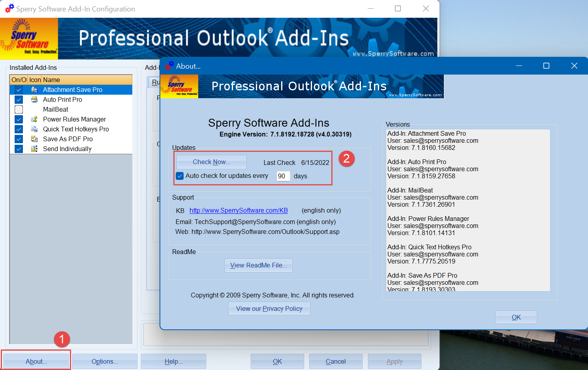Image resolution: width=588 pixels, height=370 pixels.
Task: Click OK in the Configuration window
Action: (x=277, y=361)
